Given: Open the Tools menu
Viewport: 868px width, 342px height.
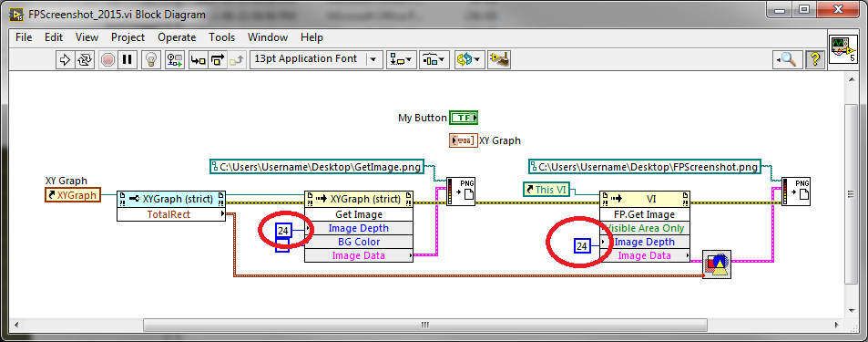Looking at the screenshot, I should click(x=221, y=37).
